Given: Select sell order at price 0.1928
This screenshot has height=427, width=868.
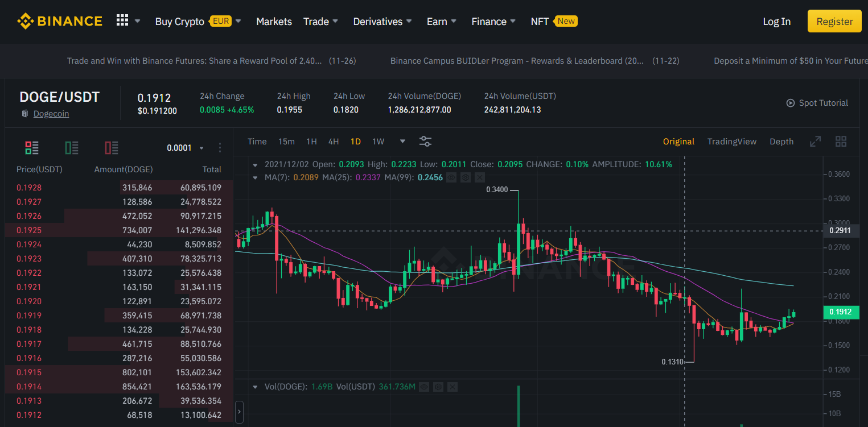Looking at the screenshot, I should coord(119,188).
